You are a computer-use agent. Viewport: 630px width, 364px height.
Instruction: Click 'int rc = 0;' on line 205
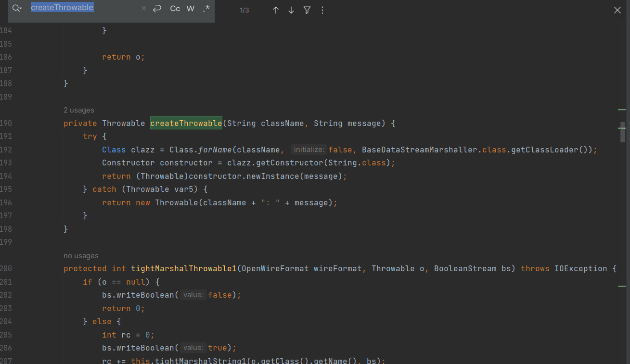[128, 335]
